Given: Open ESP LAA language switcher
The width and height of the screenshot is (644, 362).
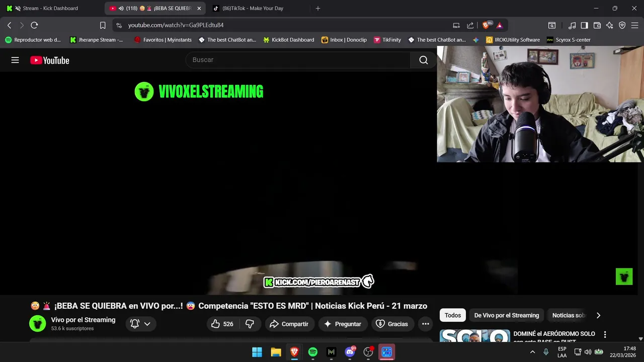Looking at the screenshot, I should tap(562, 352).
